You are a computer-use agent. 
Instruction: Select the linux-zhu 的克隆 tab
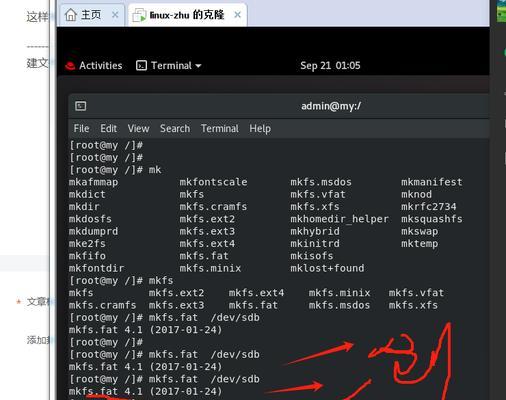pos(187,15)
